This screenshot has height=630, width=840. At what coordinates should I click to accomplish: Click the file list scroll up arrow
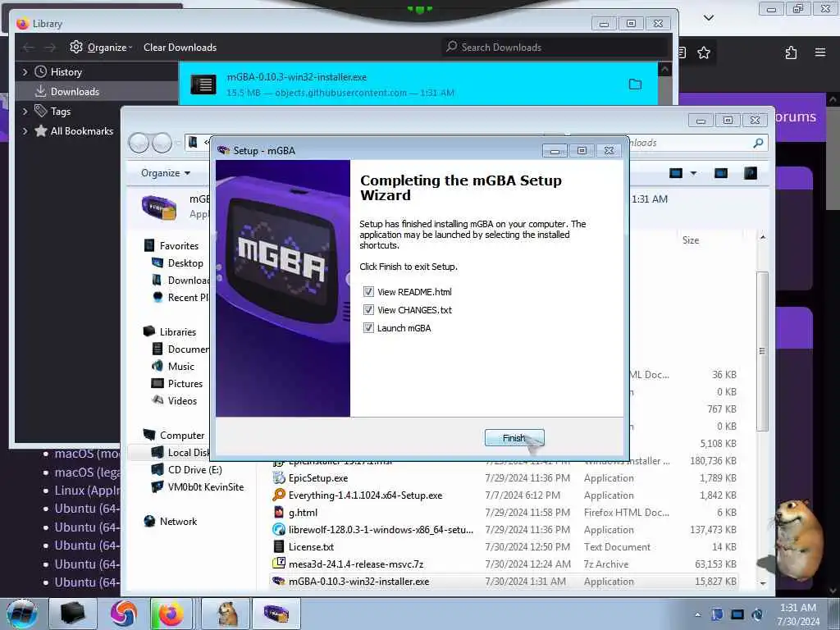[763, 237]
